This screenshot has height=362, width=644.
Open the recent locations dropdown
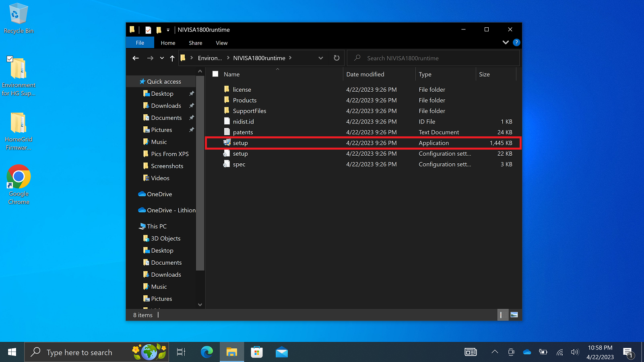tap(162, 58)
